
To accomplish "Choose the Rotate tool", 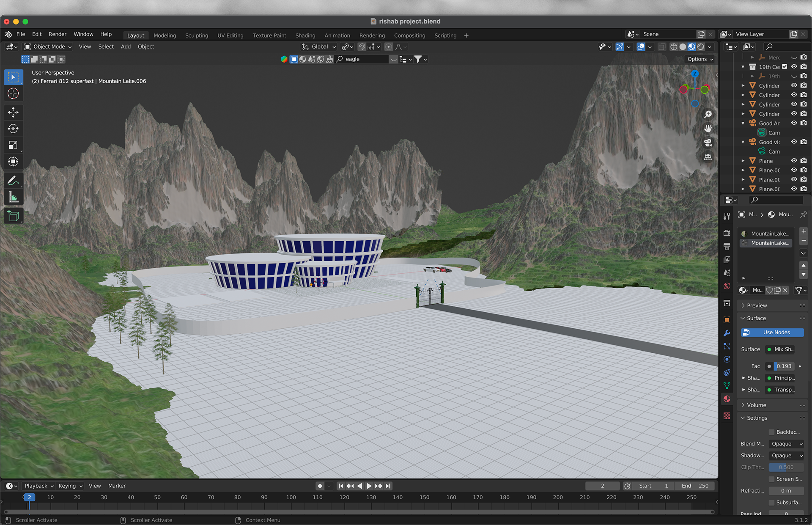I will (x=13, y=129).
